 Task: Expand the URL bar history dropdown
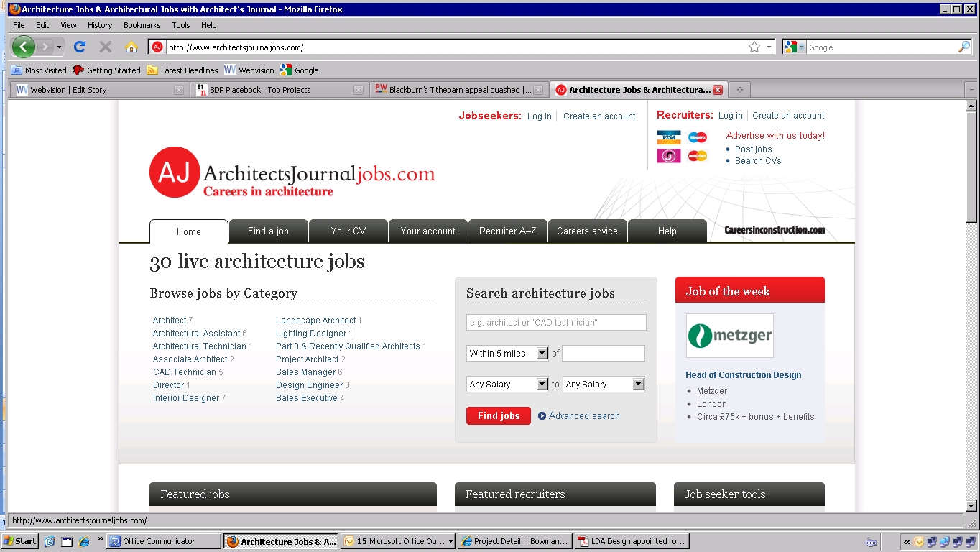(769, 47)
